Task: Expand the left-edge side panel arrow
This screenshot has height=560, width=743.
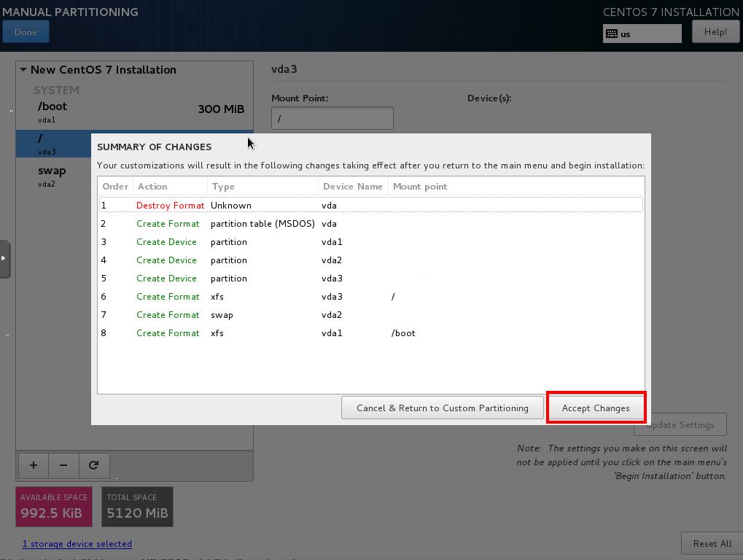Action: click(x=4, y=259)
